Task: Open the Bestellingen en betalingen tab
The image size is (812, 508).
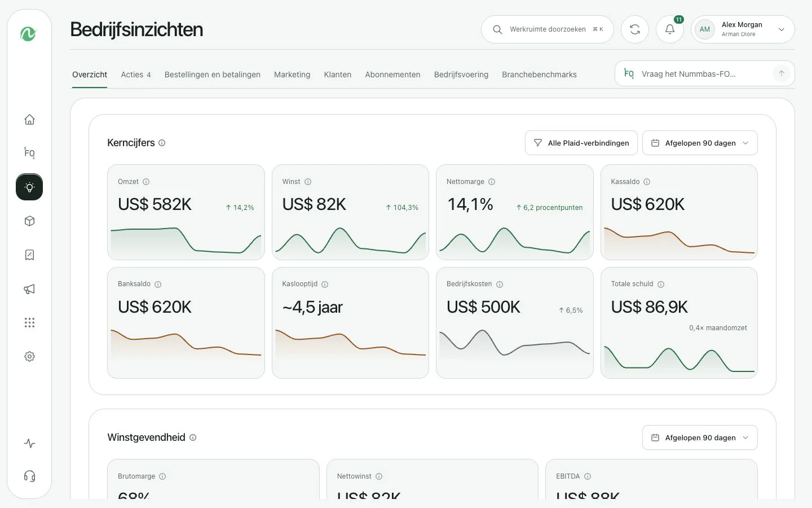Action: coord(213,75)
